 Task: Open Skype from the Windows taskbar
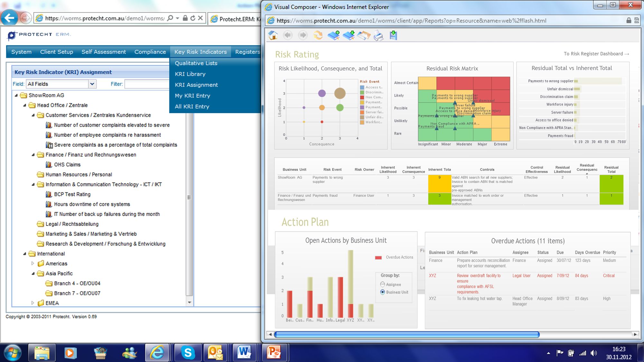click(x=188, y=353)
